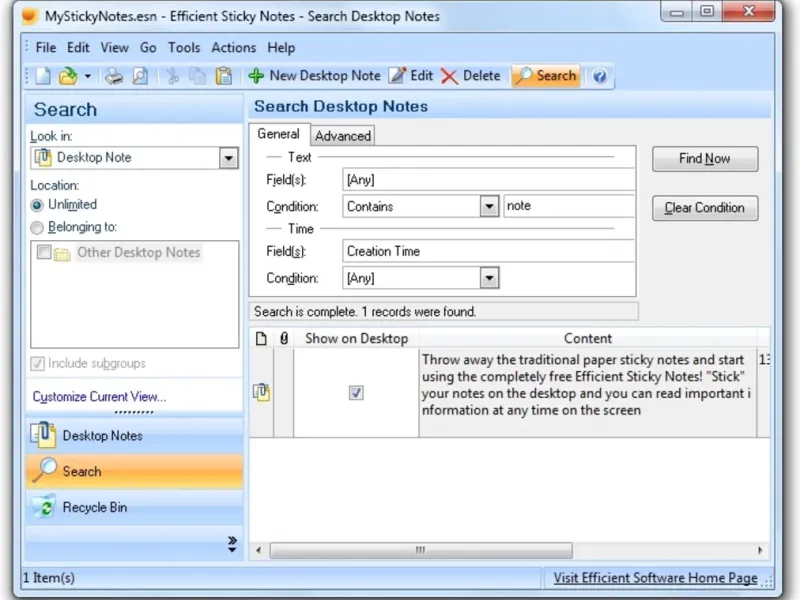Click the Content column header

[x=588, y=338]
